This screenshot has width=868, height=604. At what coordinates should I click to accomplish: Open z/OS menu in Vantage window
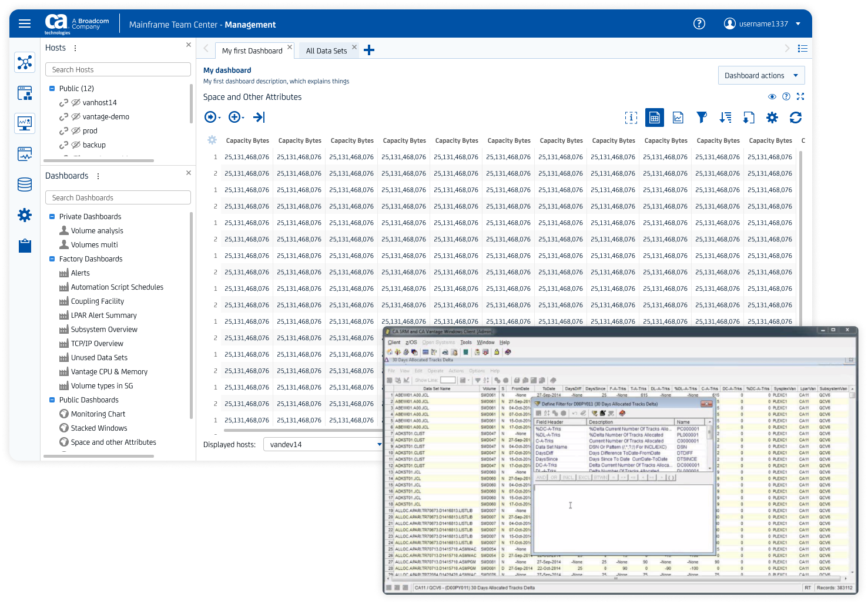411,343
